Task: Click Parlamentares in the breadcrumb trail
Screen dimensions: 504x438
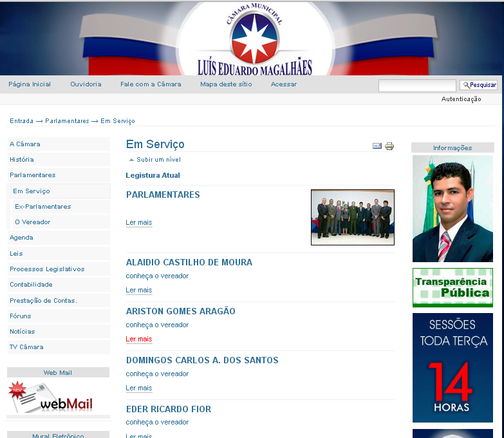Action: tap(67, 121)
